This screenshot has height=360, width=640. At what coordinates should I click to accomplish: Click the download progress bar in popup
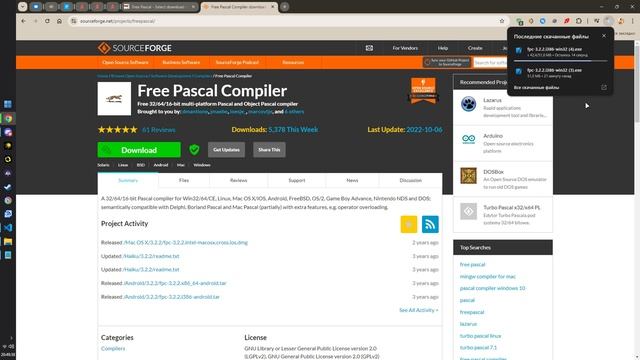coord(560,61)
